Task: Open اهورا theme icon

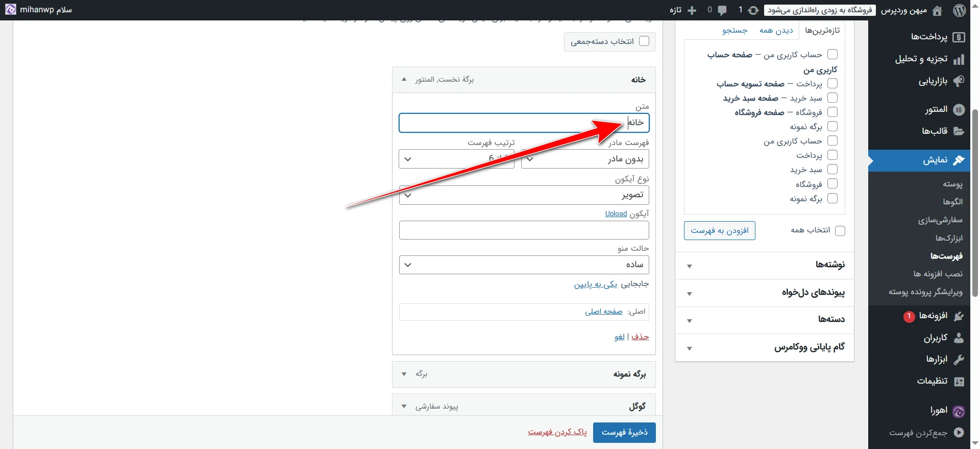Action: coord(959,411)
